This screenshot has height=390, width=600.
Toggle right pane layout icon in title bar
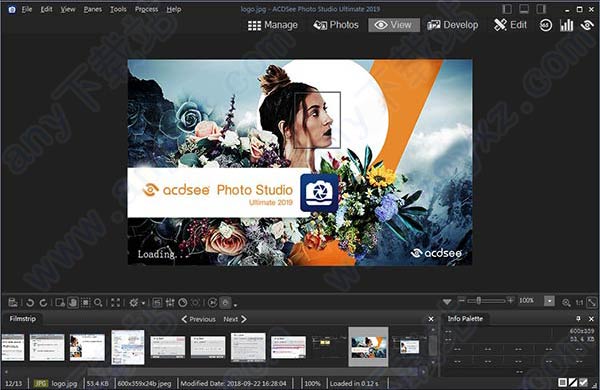coord(541,9)
